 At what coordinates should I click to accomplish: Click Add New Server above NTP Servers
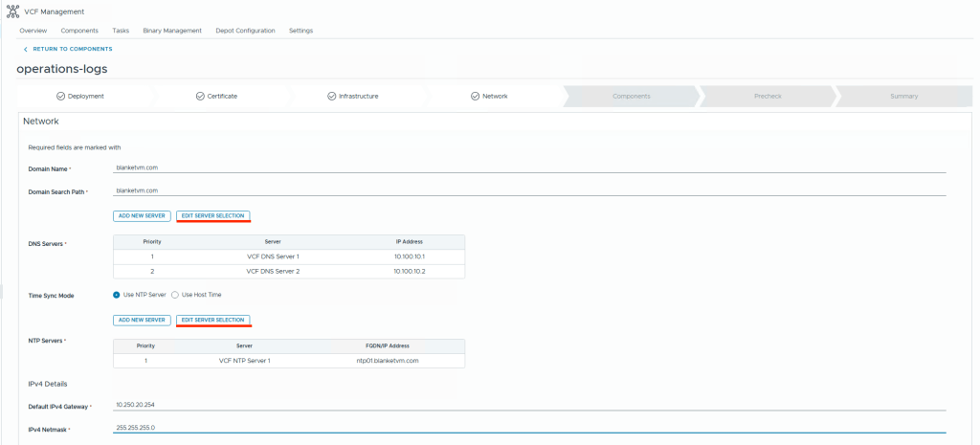142,320
